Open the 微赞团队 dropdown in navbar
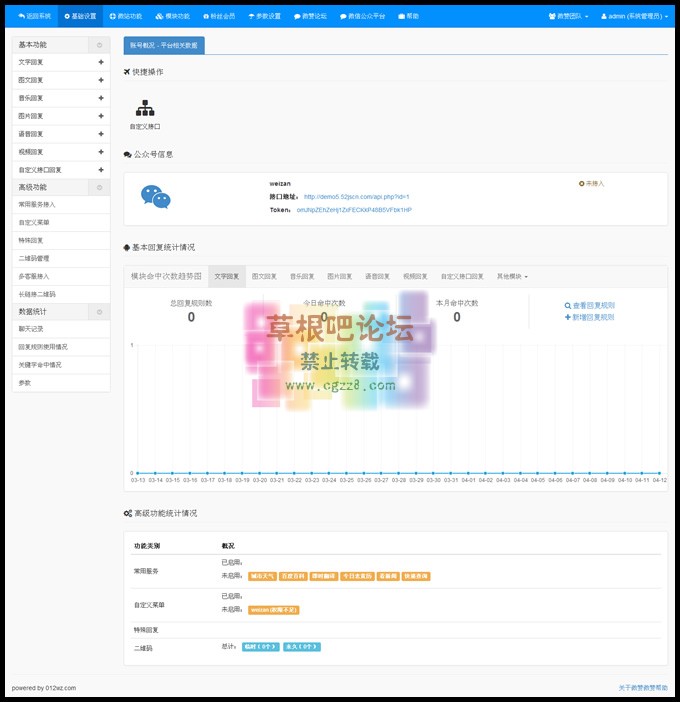Screen dimensions: 680x702 click(x=568, y=17)
